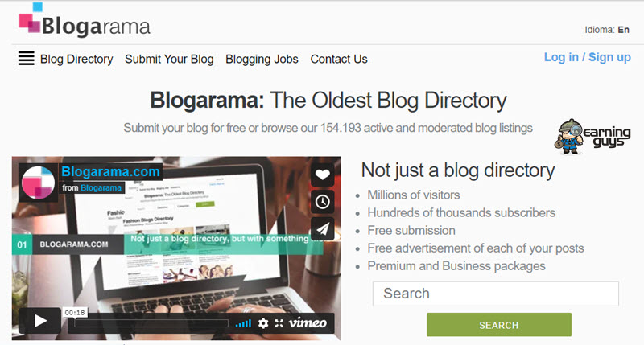Open Contact Us page
This screenshot has height=345, width=644.
[x=339, y=59]
